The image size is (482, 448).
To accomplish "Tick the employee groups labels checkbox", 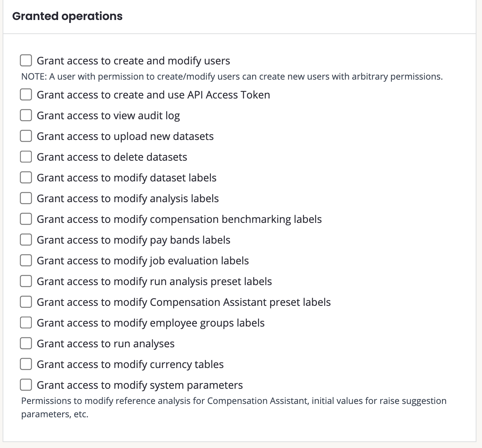I will [26, 322].
